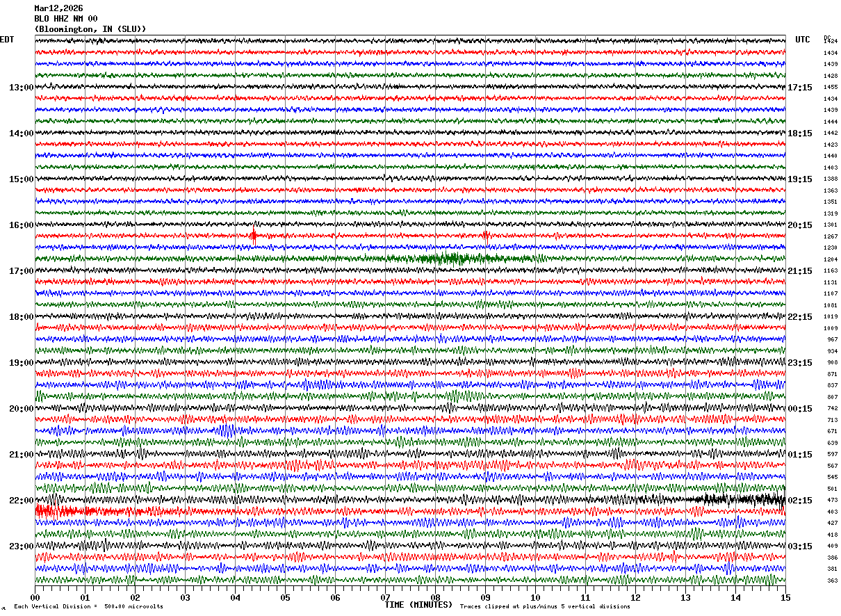This screenshot has height=616, width=841.
Task: Select the station label BLO HHZ NM 00
Action: 66,19
